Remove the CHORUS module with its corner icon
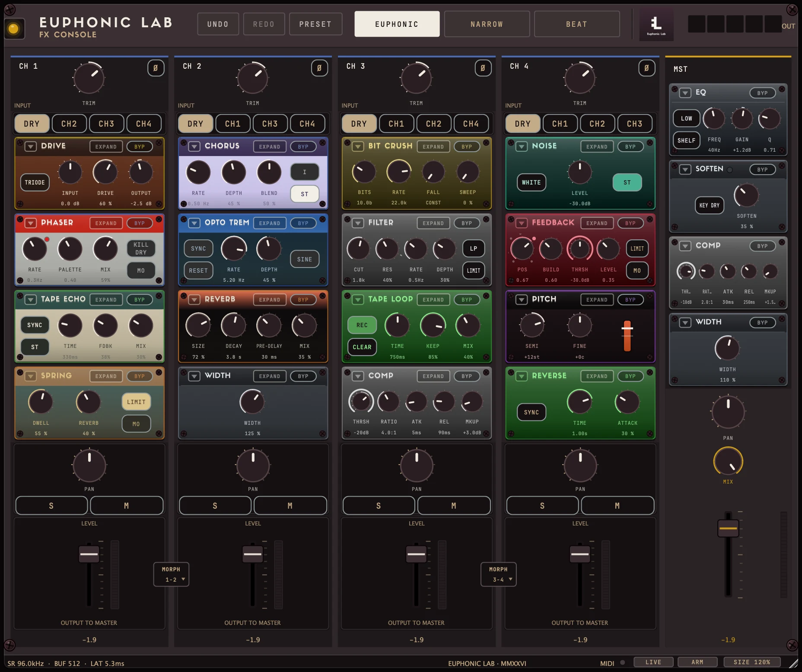802x672 pixels. click(322, 142)
